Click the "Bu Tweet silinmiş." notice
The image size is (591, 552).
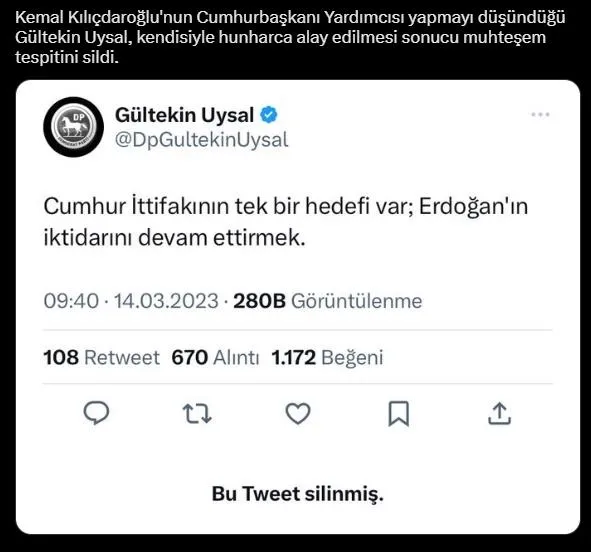click(x=298, y=494)
